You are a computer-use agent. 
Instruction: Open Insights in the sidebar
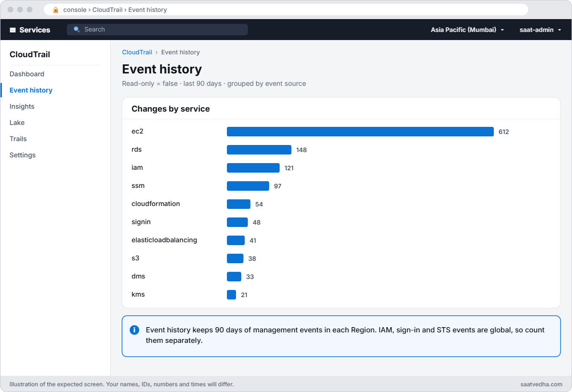click(22, 106)
